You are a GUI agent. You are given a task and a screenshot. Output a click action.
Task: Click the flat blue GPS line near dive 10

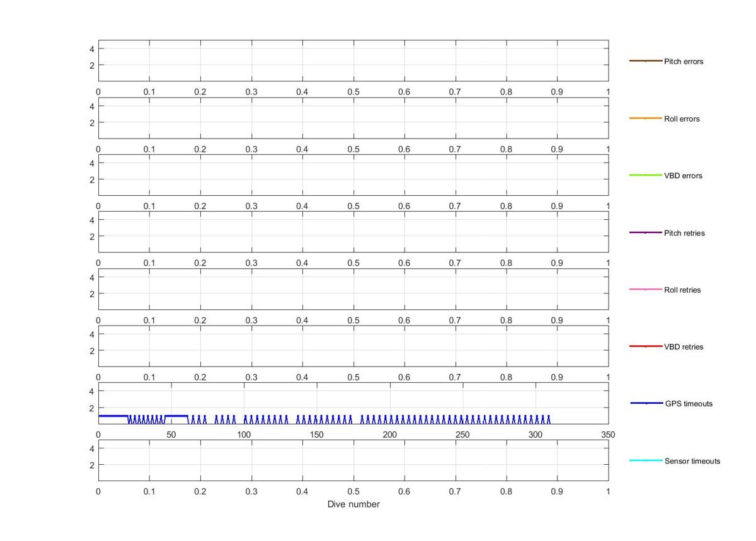click(x=113, y=416)
